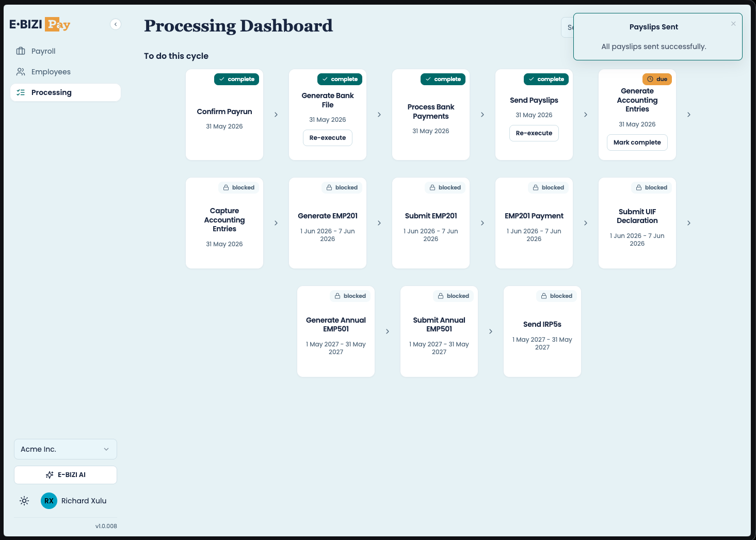756x540 pixels.
Task: Select the Submit UIF Declaration card title
Action: pos(637,216)
